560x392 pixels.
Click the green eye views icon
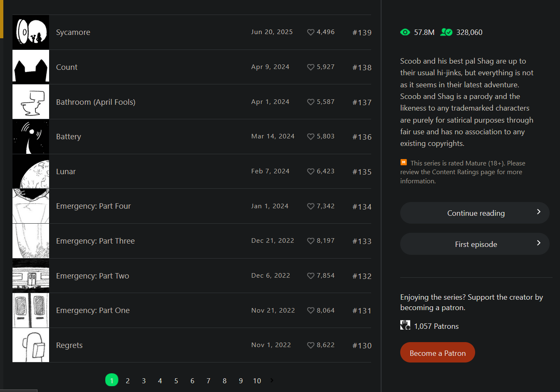(405, 32)
